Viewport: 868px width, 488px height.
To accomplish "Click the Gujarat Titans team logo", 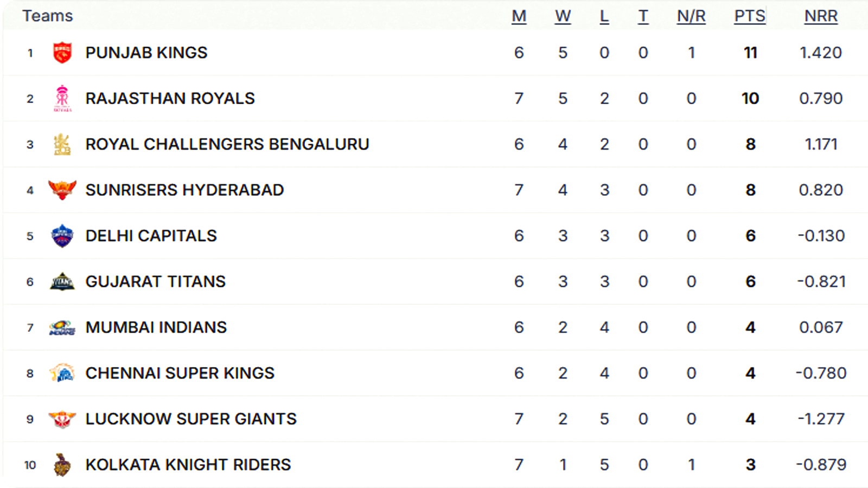I will [x=62, y=281].
